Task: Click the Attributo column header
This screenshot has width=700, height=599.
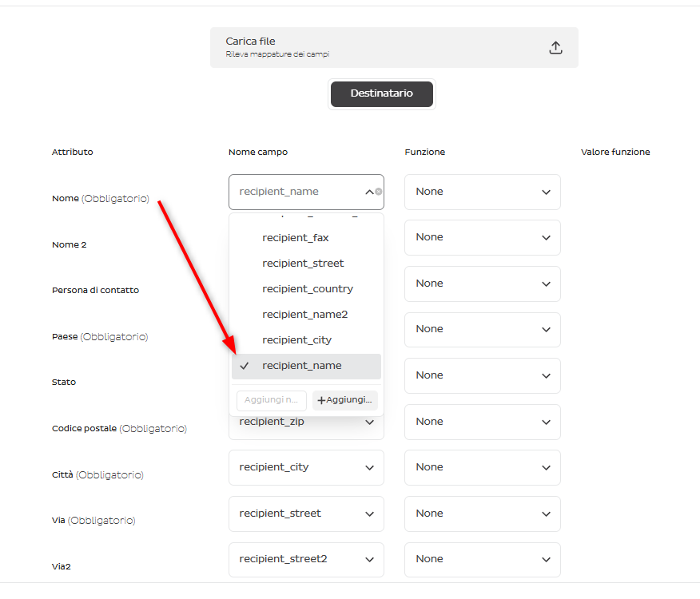Action: [73, 153]
